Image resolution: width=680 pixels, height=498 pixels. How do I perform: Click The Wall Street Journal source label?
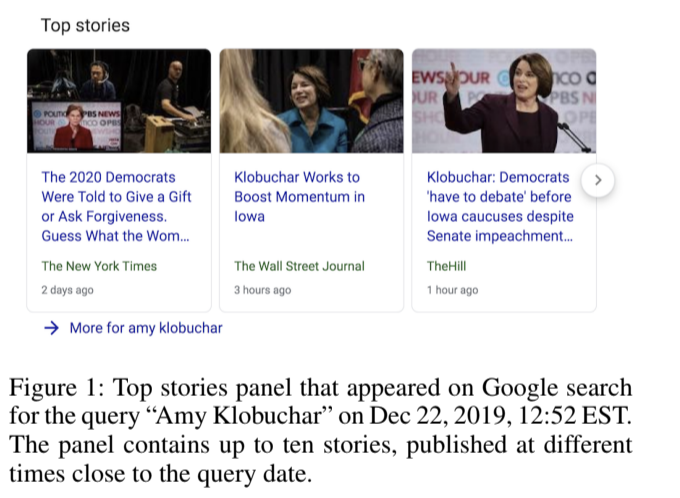pos(299,266)
